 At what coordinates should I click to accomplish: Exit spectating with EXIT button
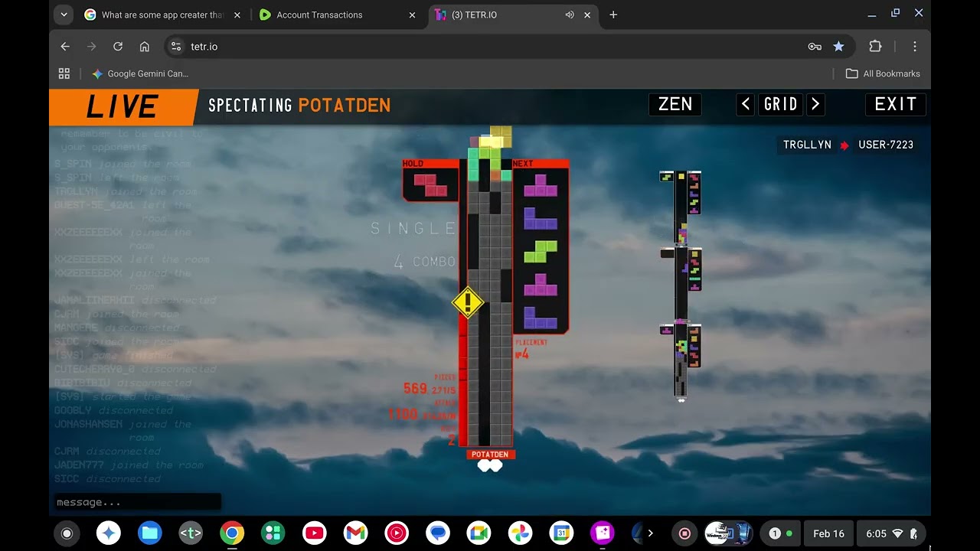tap(896, 104)
